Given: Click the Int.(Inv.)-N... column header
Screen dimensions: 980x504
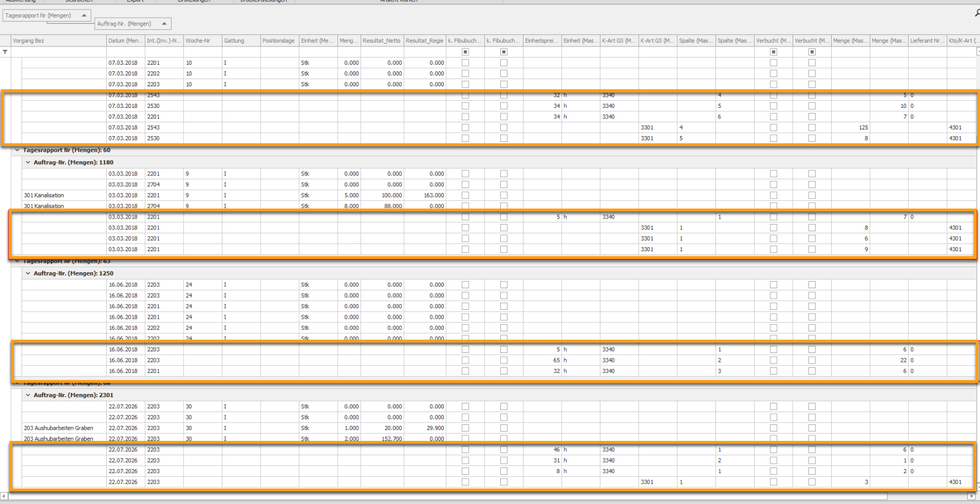Looking at the screenshot, I should coord(164,41).
